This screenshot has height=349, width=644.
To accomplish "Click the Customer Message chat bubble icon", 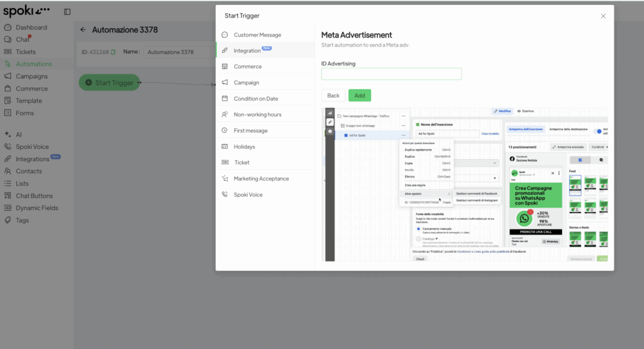I will tap(225, 35).
